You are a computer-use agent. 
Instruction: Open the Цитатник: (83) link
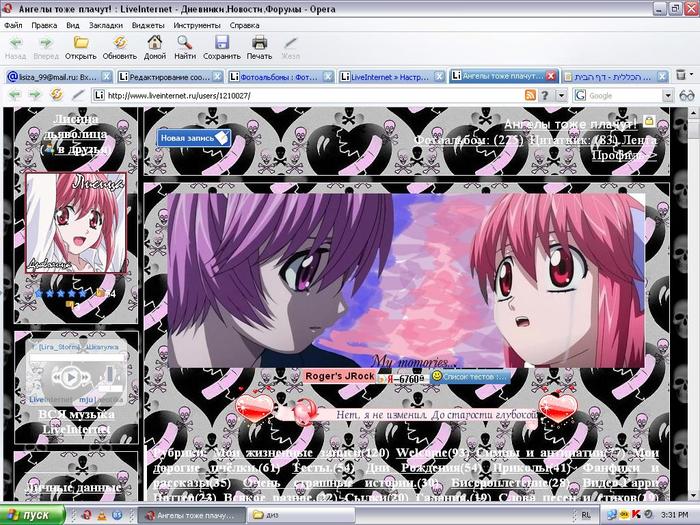573,140
